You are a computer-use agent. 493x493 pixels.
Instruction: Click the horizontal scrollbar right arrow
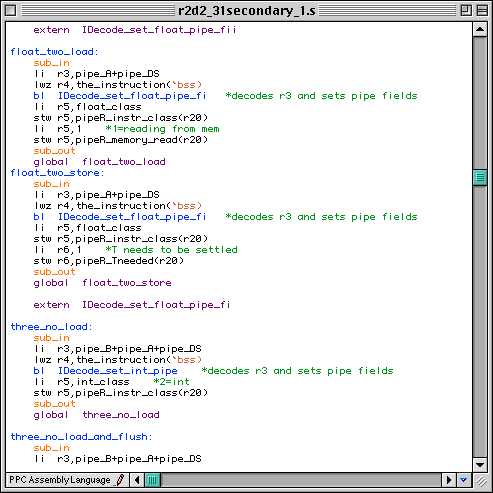click(449, 480)
